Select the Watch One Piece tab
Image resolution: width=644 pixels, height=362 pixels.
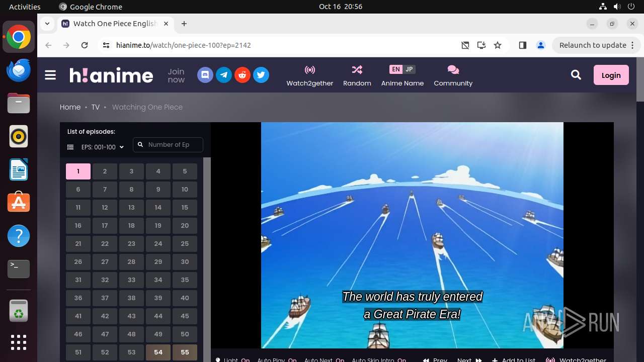(x=115, y=24)
